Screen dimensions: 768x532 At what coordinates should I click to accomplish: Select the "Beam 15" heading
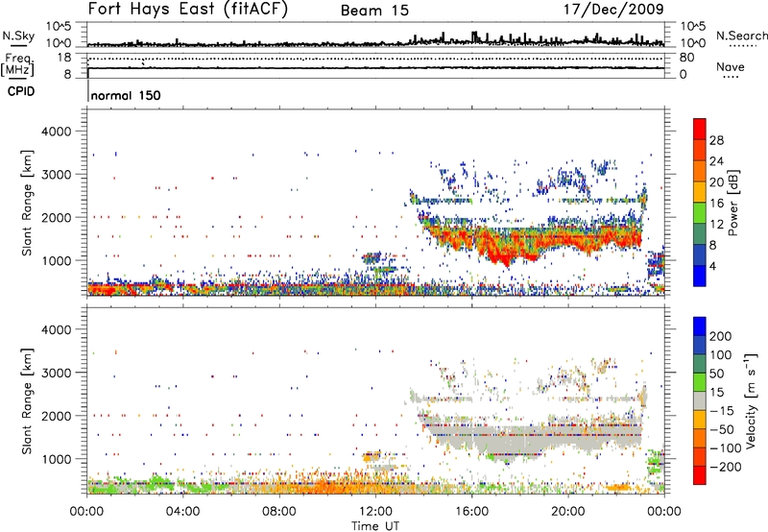pos(374,11)
